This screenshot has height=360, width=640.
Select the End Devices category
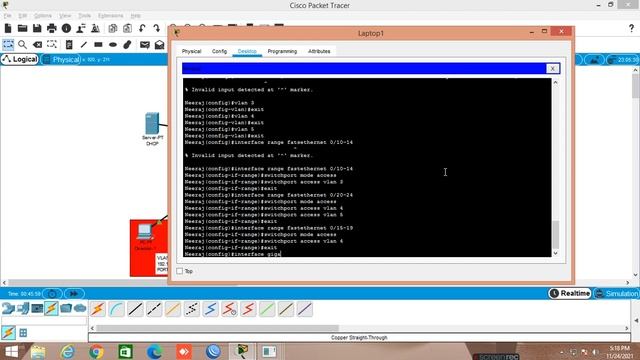(x=23, y=309)
